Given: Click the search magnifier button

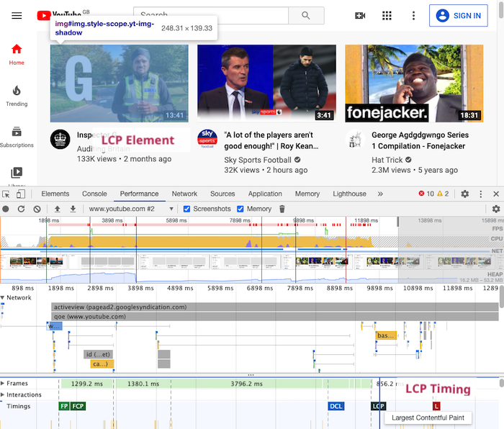Looking at the screenshot, I should click(x=306, y=15).
